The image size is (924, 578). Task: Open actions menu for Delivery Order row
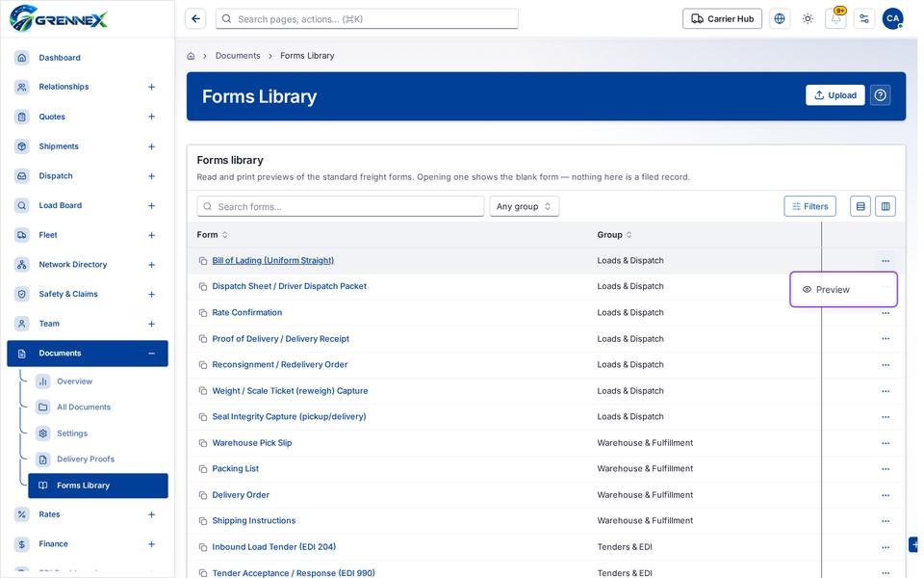885,495
